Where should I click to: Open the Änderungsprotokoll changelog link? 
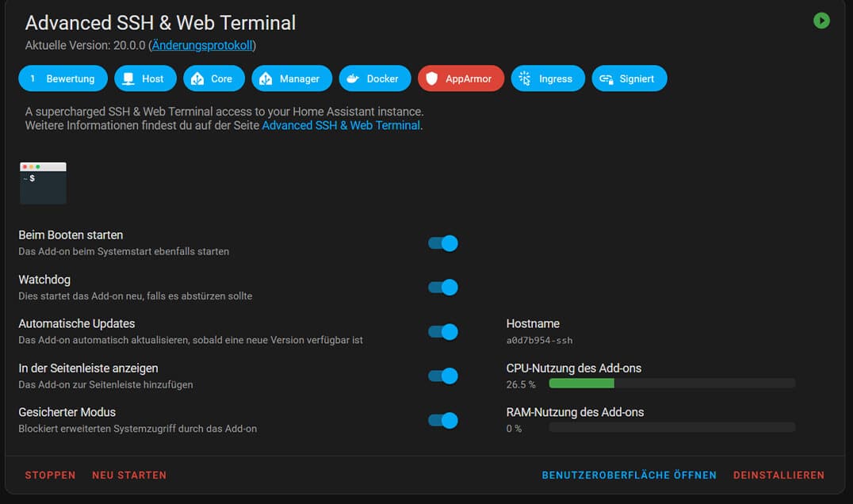(x=201, y=45)
